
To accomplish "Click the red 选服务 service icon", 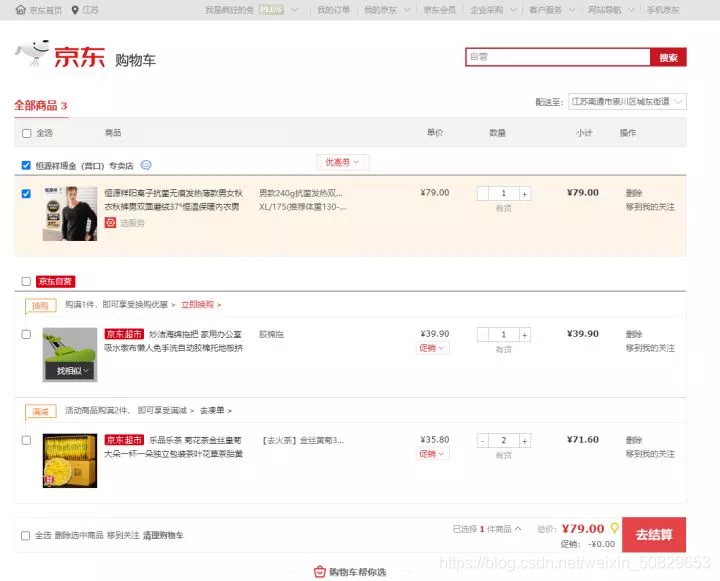I will pyautogui.click(x=110, y=223).
